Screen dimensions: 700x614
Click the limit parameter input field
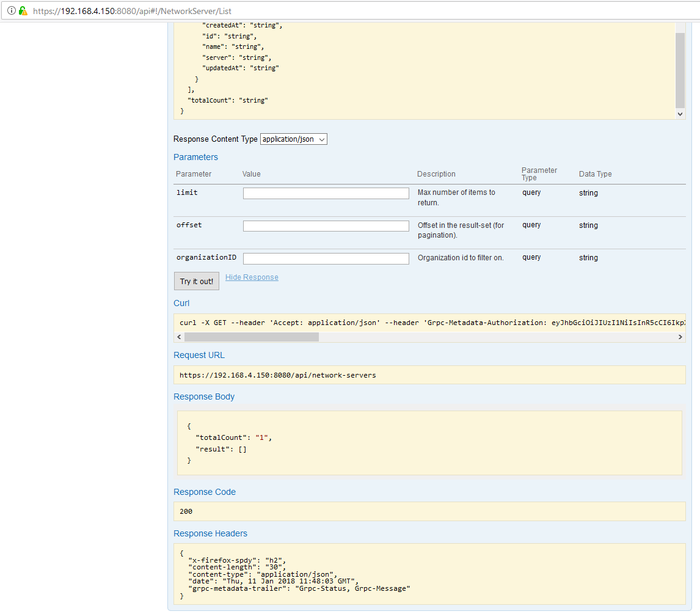(326, 193)
